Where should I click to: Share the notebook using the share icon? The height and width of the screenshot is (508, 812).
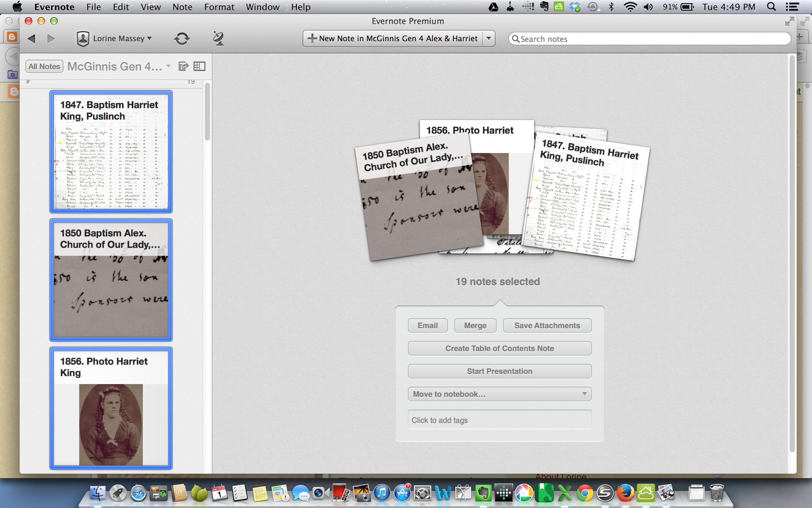[x=184, y=66]
